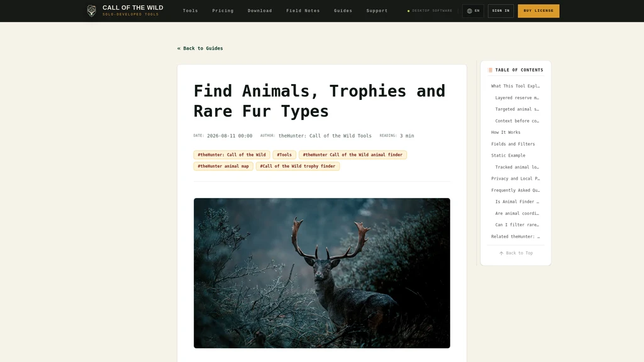Go back via Back to Guides link
Image resolution: width=644 pixels, height=362 pixels.
pyautogui.click(x=200, y=48)
